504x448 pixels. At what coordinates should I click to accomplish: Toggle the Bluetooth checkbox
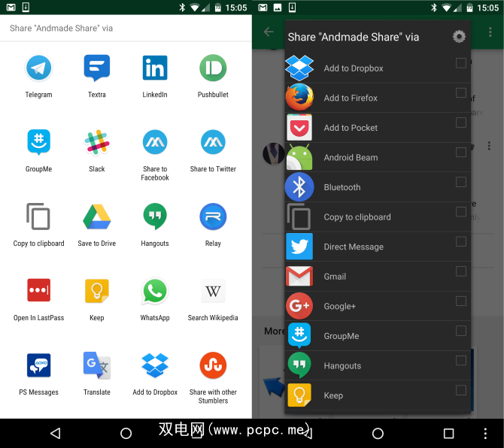click(461, 182)
